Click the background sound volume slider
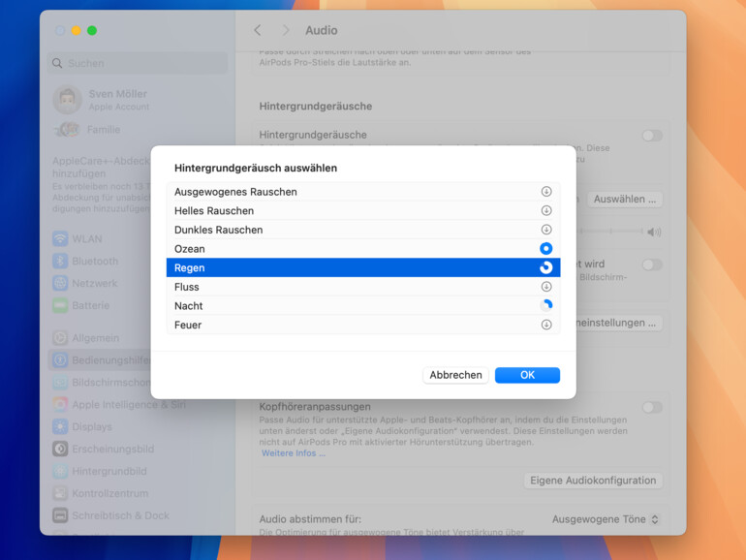 point(610,232)
